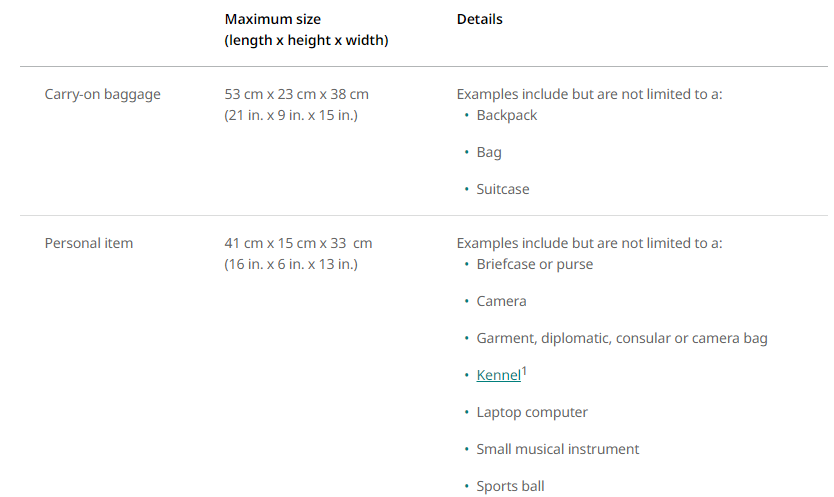Click the "Suitcase" list item
The image size is (834, 497).
point(503,189)
